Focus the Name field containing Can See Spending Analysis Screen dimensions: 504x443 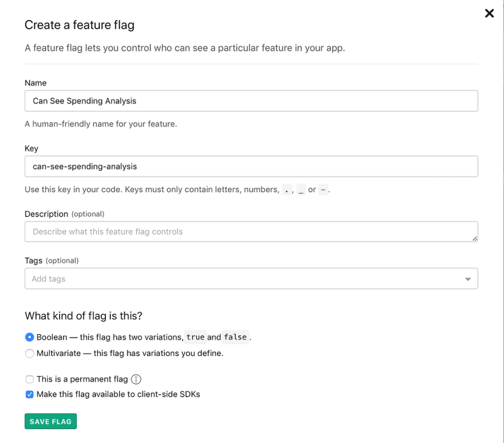tap(251, 101)
